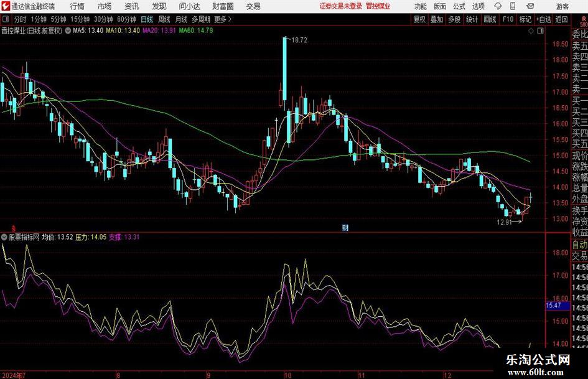Screen dimensions: 588x379
Task: Click 证券交易未登录 login link
Action: click(x=341, y=6)
